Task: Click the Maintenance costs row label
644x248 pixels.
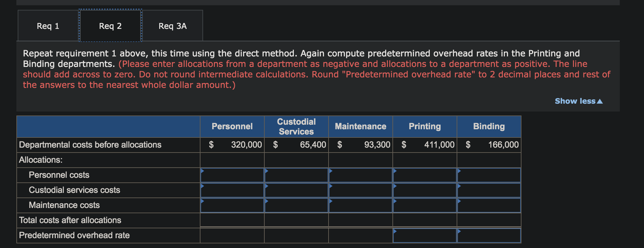Action: (64, 205)
